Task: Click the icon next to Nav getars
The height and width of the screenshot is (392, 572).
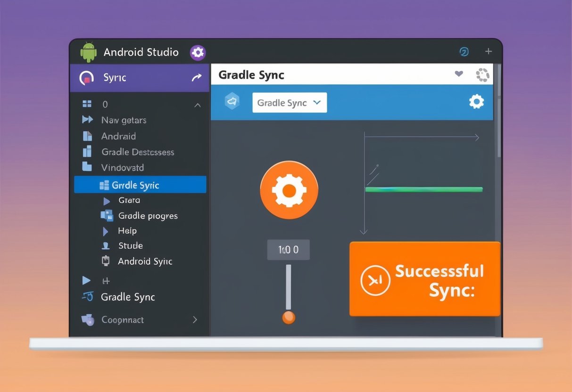Action: [x=87, y=120]
